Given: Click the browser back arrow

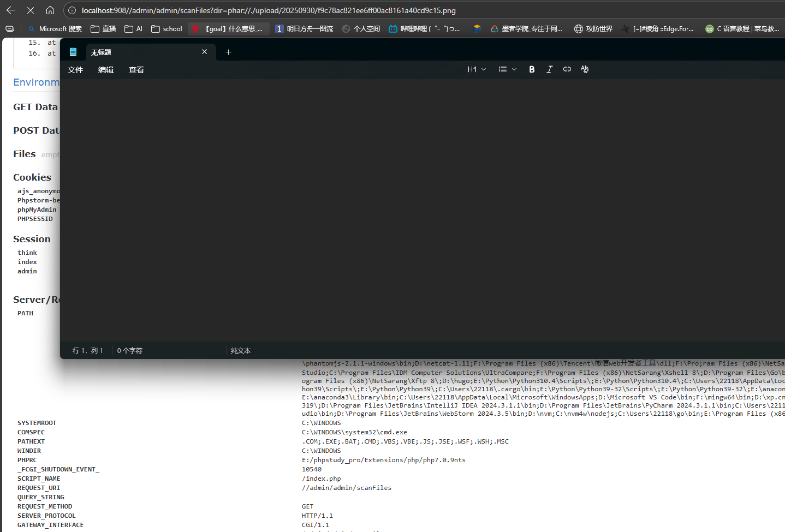Looking at the screenshot, I should [11, 10].
